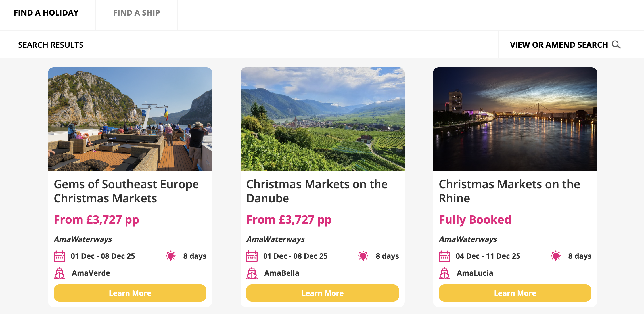644x314 pixels.
Task: Click calendar icon on Gems of Southeast Europe card
Action: pos(59,256)
